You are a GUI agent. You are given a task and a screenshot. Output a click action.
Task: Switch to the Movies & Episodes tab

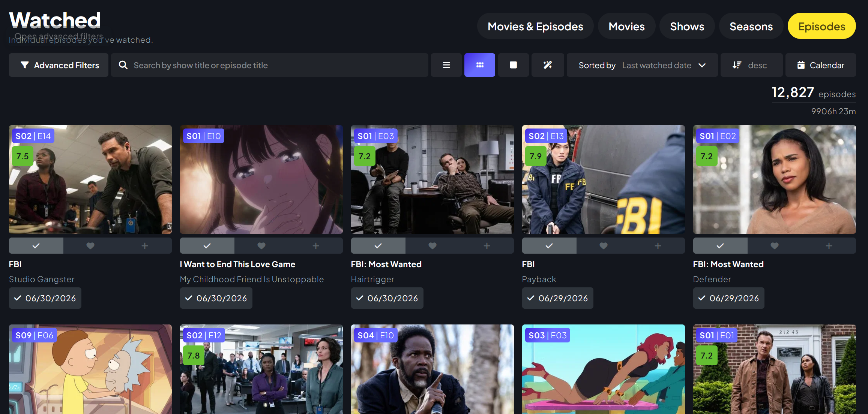point(535,26)
